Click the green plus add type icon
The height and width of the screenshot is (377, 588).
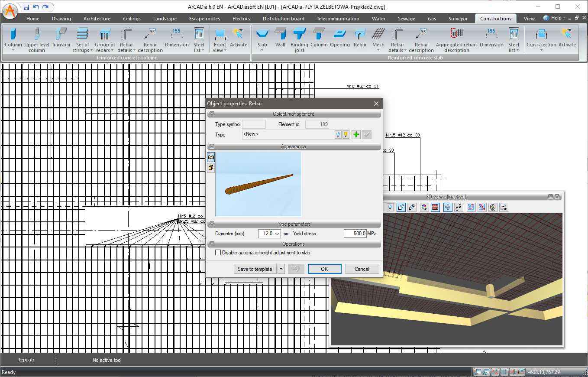coord(356,135)
